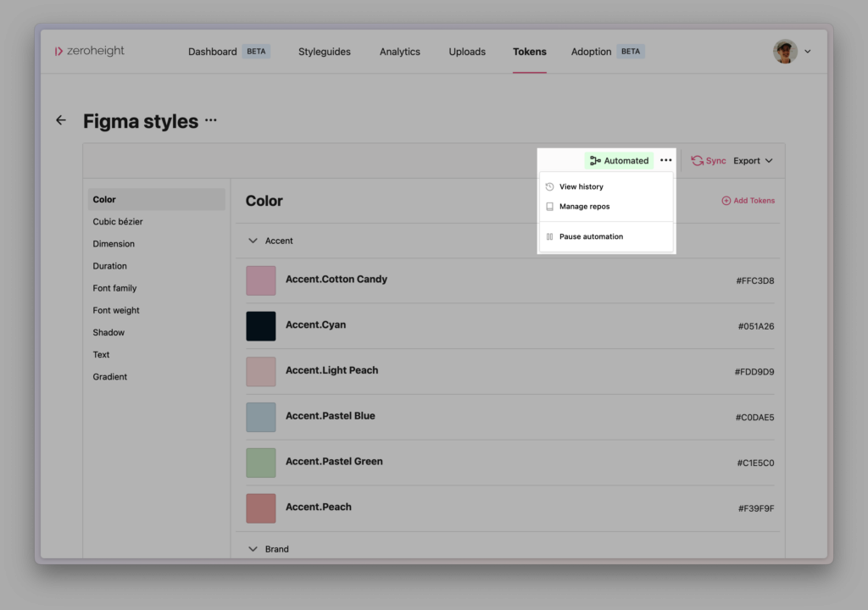Open options dots beside Figma styles title
868x610 pixels.
click(211, 120)
